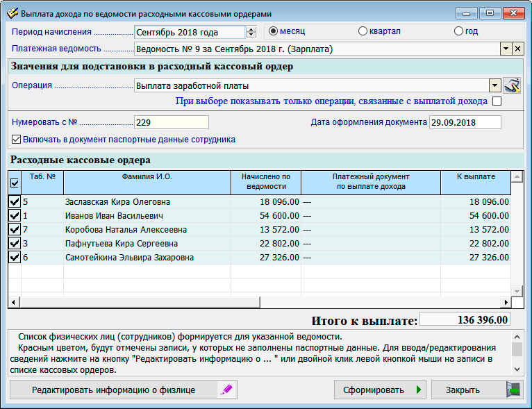Click the Начислено по ведомости column header
The height and width of the screenshot is (409, 532).
tap(266, 183)
